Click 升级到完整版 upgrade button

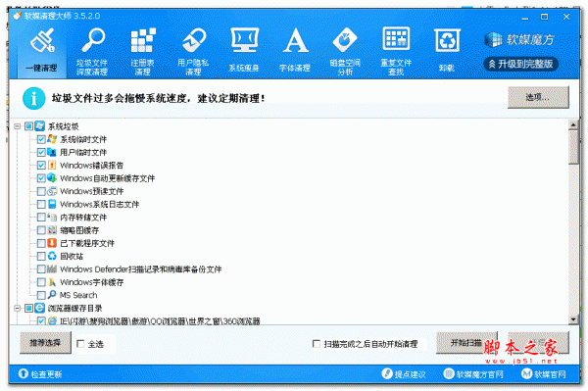pyautogui.click(x=521, y=64)
